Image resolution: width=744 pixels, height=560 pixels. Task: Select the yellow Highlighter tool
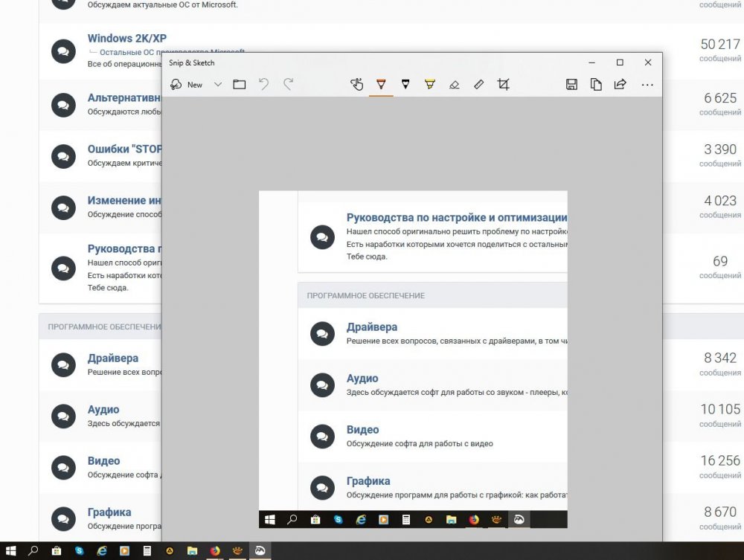[x=430, y=85]
